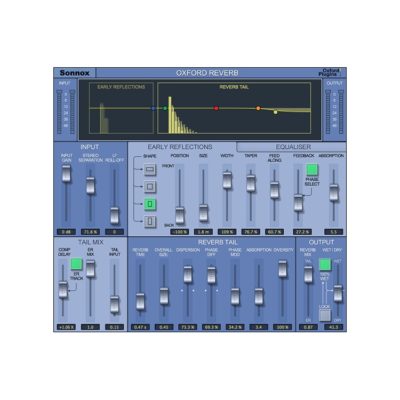Click the Diversity value field
Viewport: 400px width, 400px height.
(282, 327)
